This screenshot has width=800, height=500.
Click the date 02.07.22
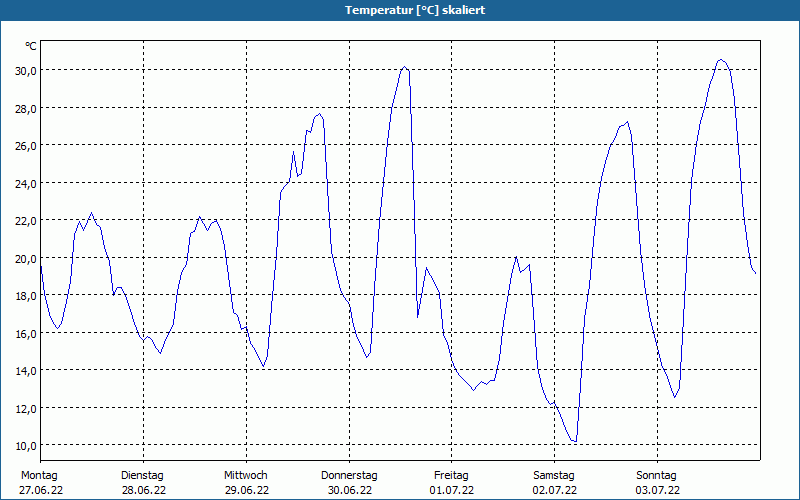click(x=555, y=490)
